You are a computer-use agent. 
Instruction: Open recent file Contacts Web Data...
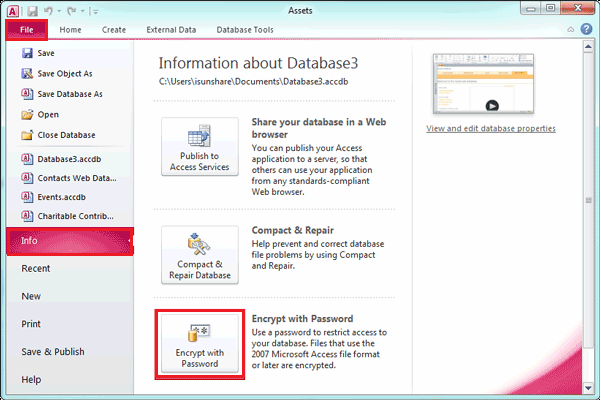tap(77, 178)
